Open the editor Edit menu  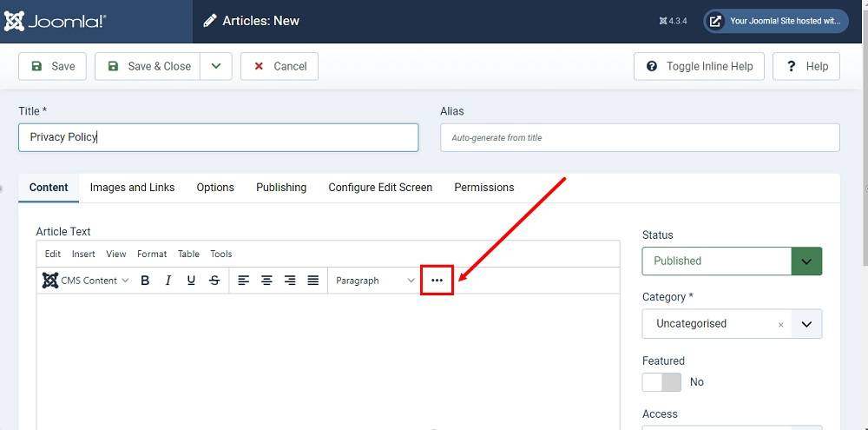click(53, 254)
